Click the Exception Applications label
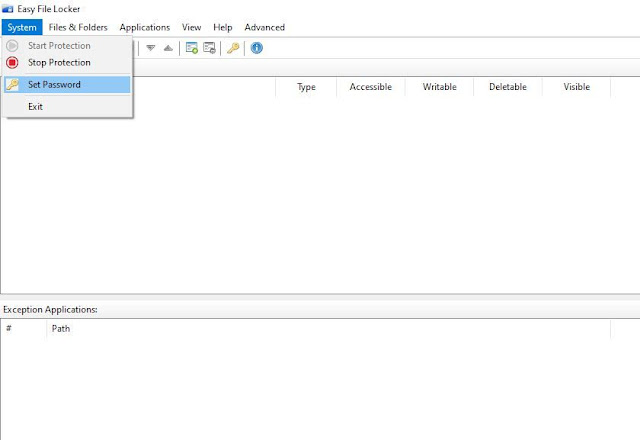 [50, 309]
